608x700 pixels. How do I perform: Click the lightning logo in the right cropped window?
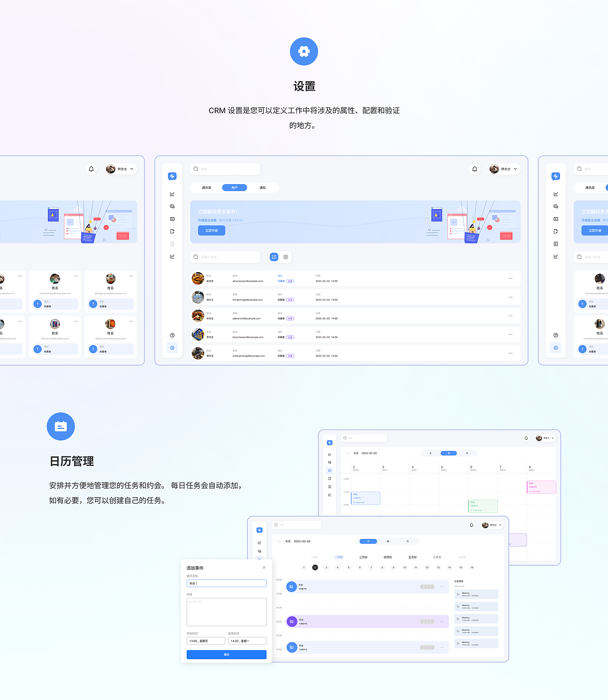click(556, 176)
